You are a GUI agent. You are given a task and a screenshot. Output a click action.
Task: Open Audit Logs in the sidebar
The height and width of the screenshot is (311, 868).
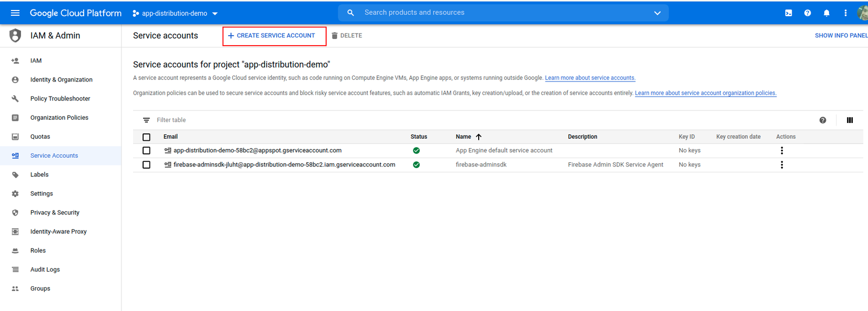45,269
